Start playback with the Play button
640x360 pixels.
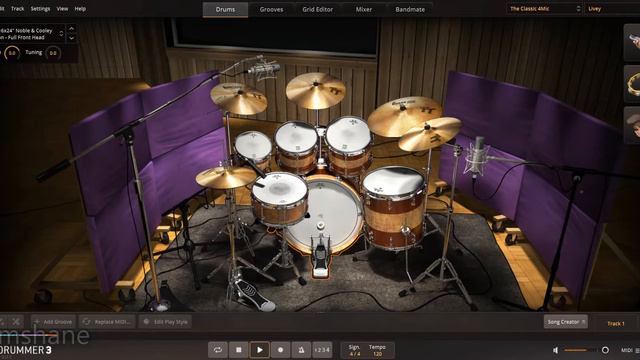[260, 350]
